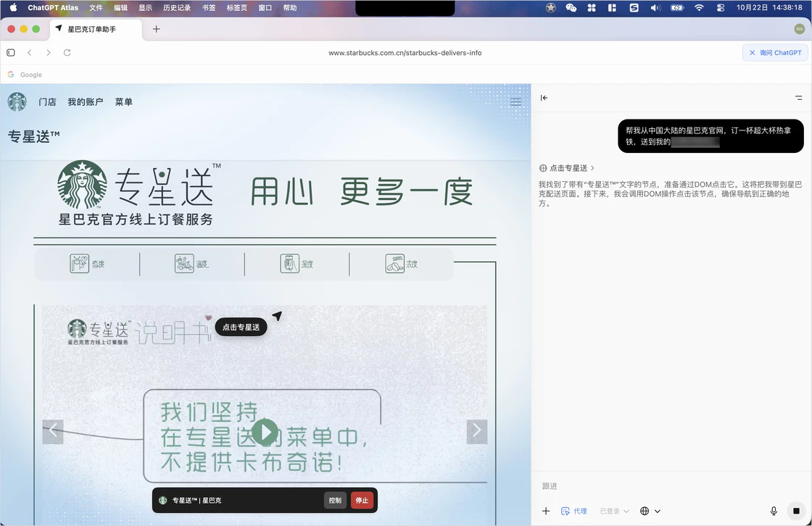The height and width of the screenshot is (526, 812).
Task: Click the 停止 button in the agent banner
Action: pos(362,500)
